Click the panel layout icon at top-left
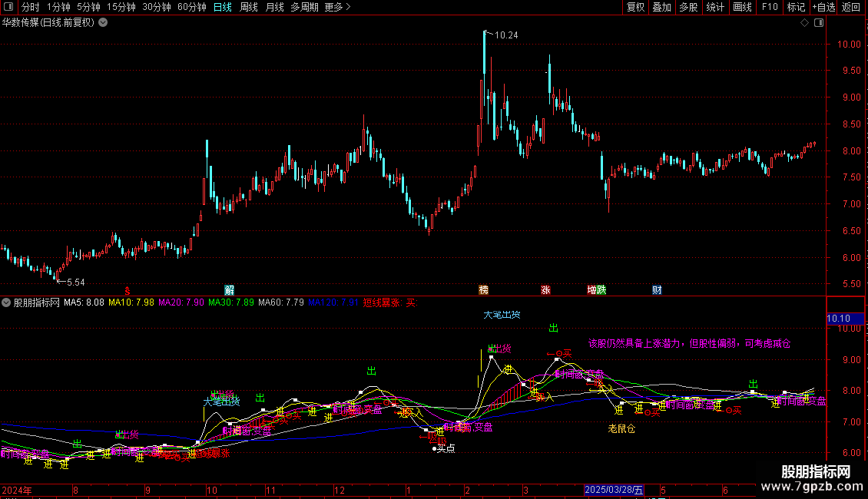868x499 pixels. click(x=8, y=7)
